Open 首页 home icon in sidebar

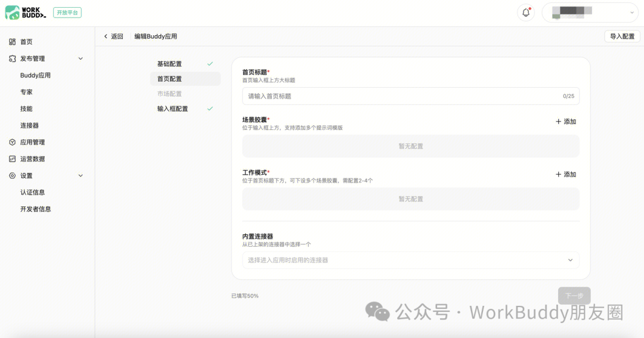pyautogui.click(x=13, y=42)
